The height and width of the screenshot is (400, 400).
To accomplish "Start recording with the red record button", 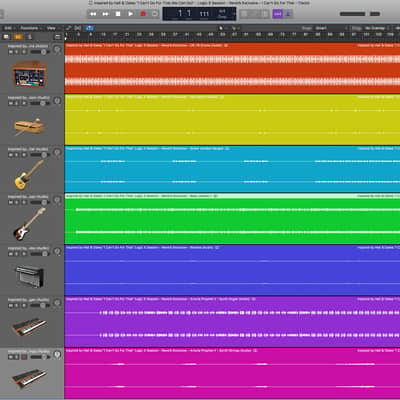I will pos(143,14).
